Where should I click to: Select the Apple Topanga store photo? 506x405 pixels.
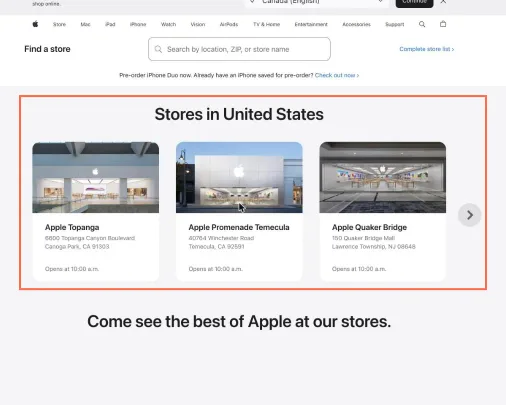[x=96, y=177]
